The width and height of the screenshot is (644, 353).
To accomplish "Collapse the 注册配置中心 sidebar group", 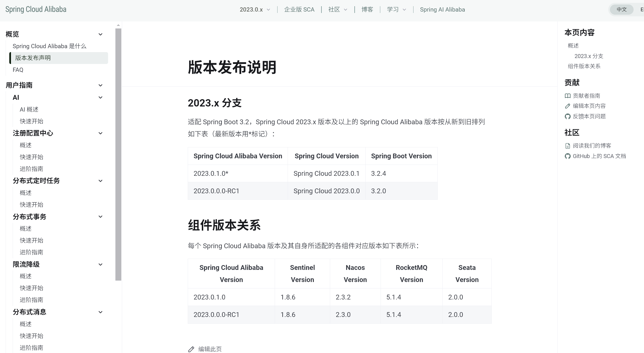I will (x=100, y=133).
